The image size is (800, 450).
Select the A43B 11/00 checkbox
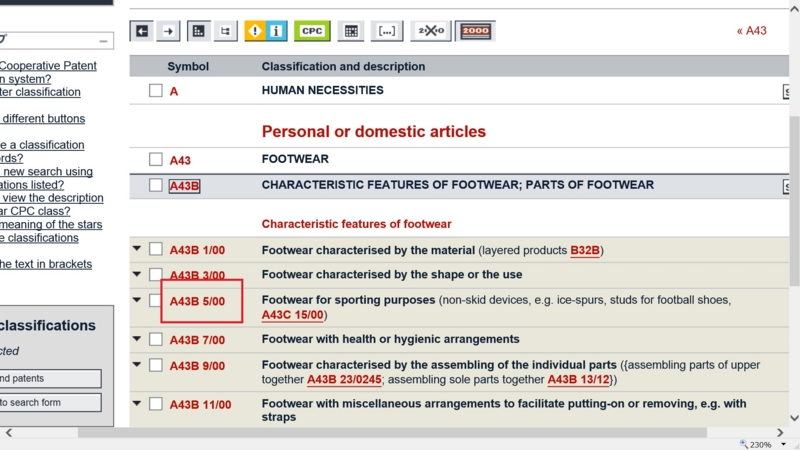click(156, 404)
